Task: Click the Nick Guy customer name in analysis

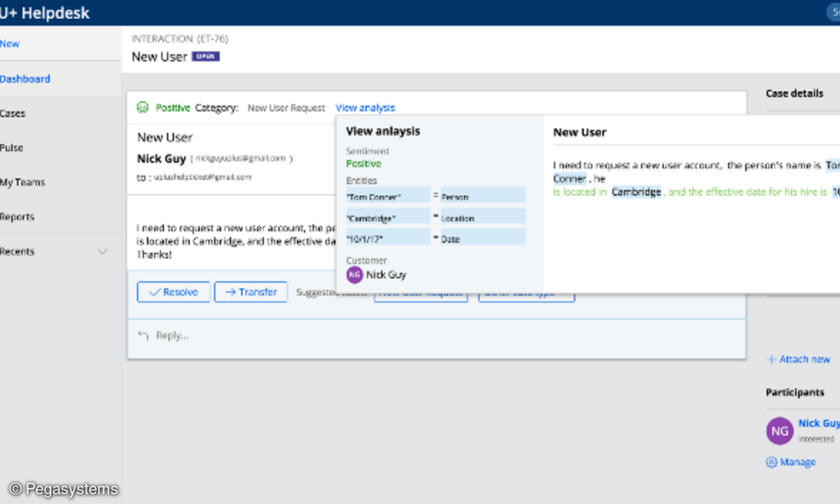Action: coord(386,275)
